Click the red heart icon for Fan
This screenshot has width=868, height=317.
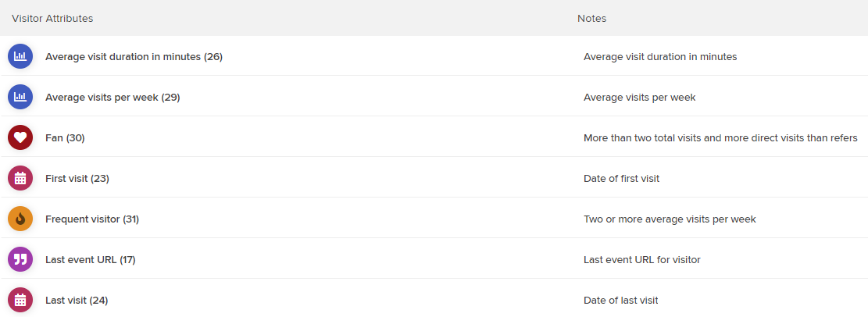click(x=20, y=137)
